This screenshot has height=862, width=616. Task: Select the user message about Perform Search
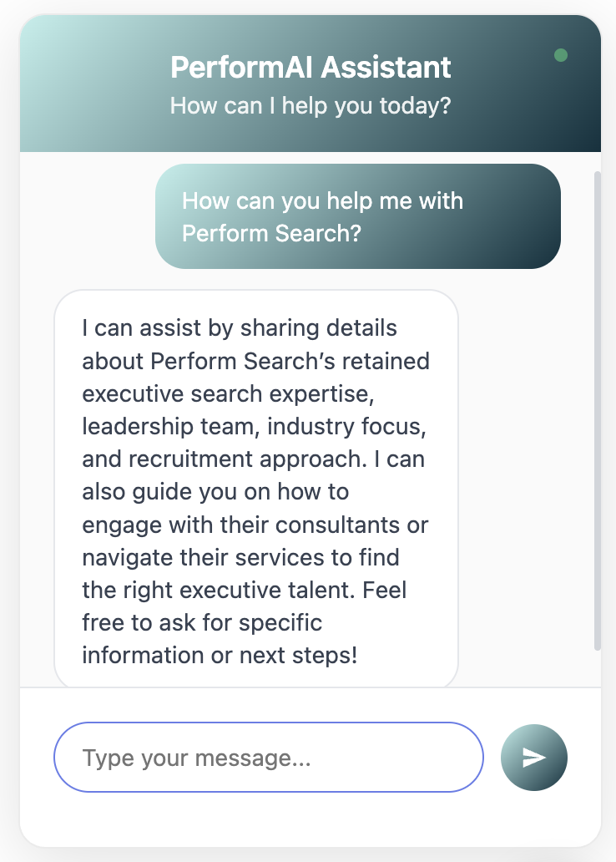point(357,216)
